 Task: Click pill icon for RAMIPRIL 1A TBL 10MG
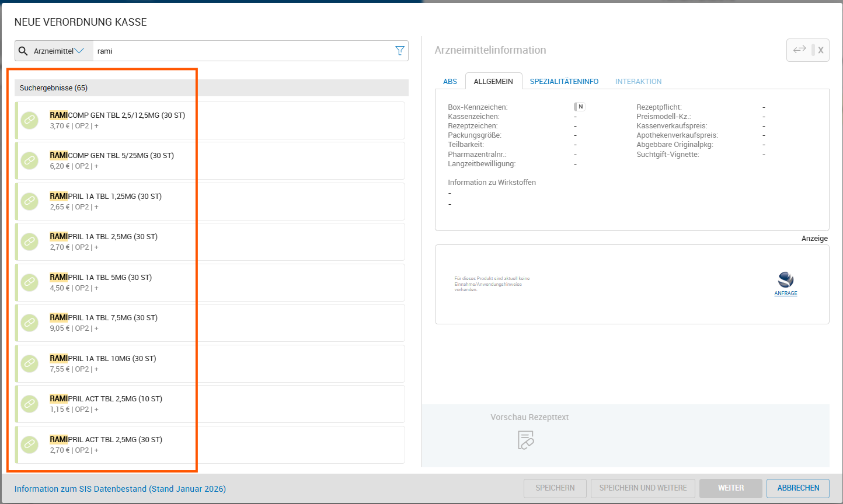click(x=30, y=363)
